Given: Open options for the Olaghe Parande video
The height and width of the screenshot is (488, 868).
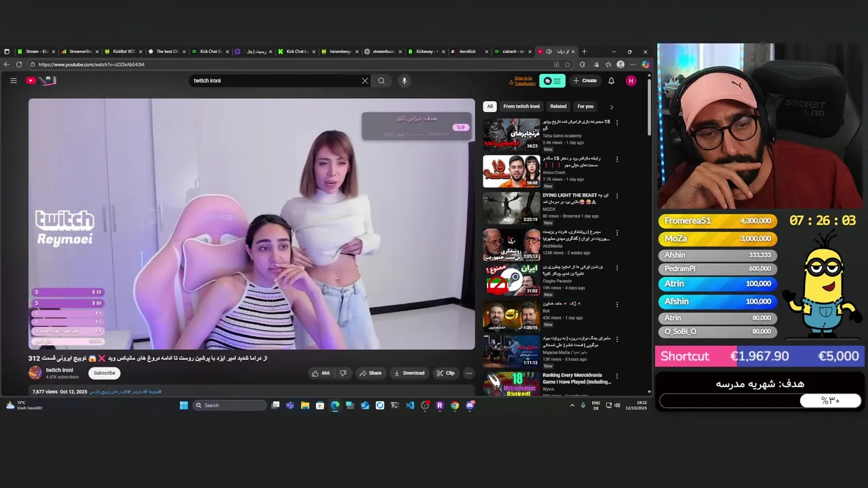Looking at the screenshot, I should coord(617,268).
